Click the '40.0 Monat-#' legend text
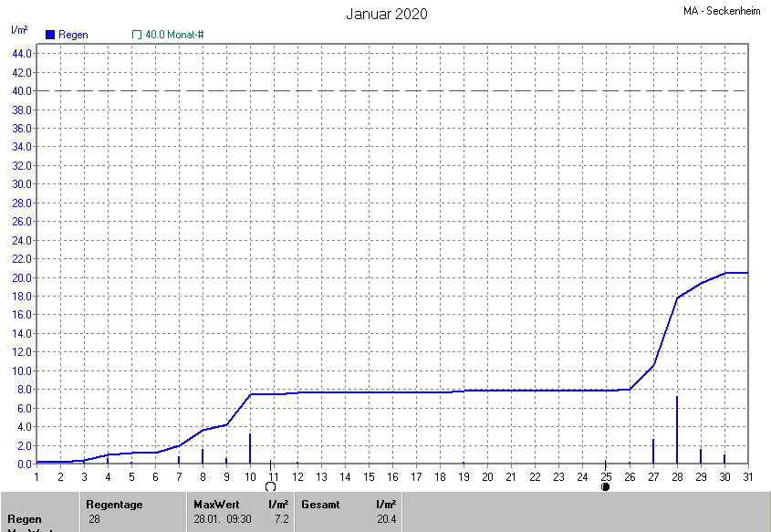 click(174, 35)
